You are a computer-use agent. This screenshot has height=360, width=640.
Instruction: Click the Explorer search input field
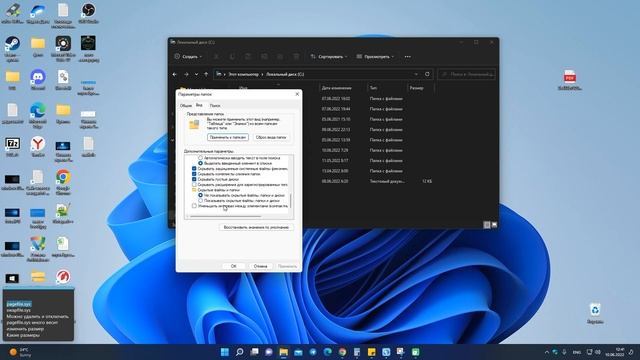(x=467, y=74)
